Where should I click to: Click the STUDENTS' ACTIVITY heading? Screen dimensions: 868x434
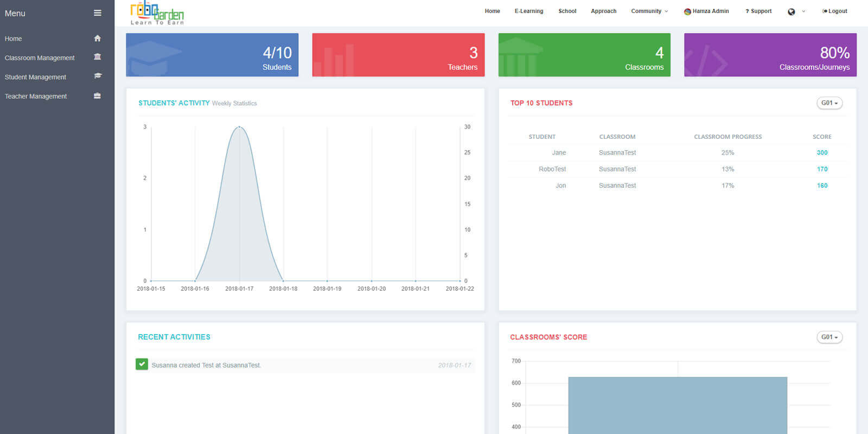[x=174, y=103]
